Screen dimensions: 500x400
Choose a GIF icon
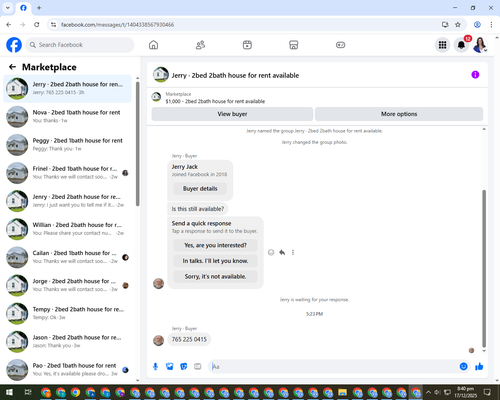(198, 367)
